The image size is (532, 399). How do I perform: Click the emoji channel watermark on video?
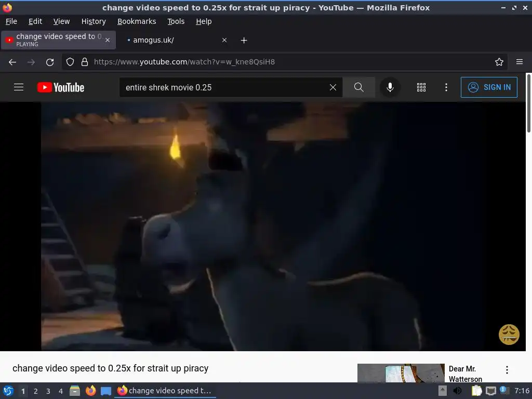(509, 334)
